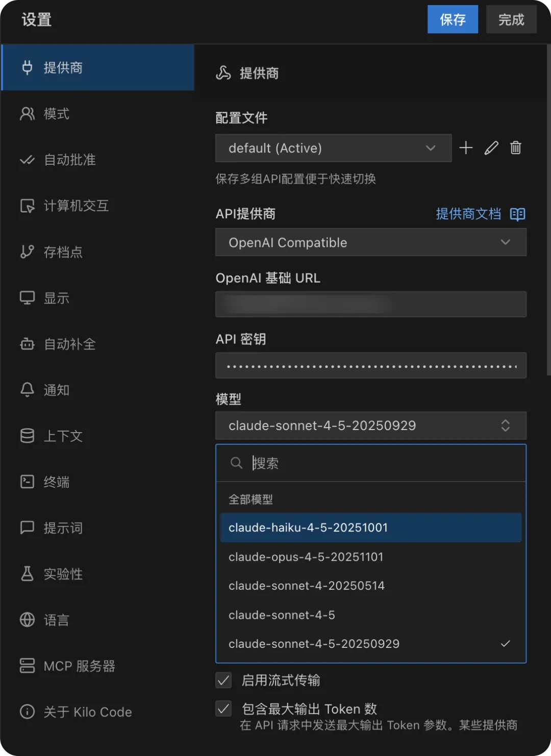
Task: Click the people icon next to 模式
Action: (27, 113)
